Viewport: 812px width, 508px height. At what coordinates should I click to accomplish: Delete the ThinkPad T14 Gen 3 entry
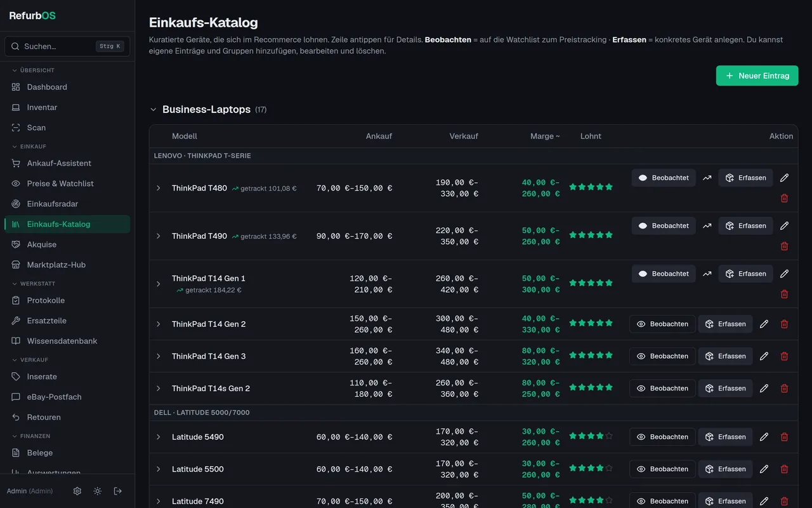coord(784,356)
